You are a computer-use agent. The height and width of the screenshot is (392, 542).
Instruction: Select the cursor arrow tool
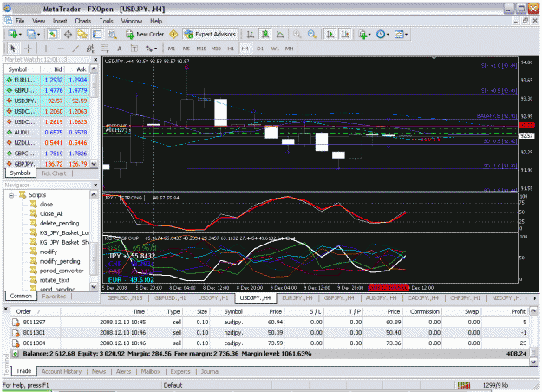point(13,49)
